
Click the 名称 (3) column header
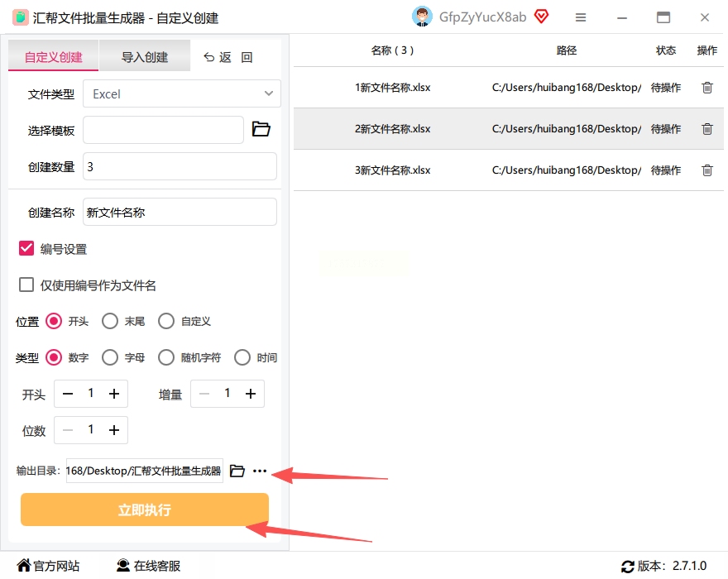tap(392, 50)
